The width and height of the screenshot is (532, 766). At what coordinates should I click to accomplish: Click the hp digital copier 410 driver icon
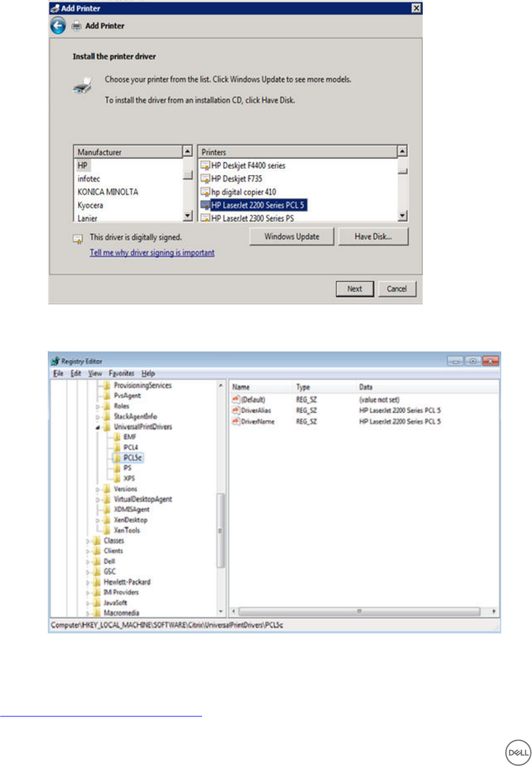click(205, 192)
